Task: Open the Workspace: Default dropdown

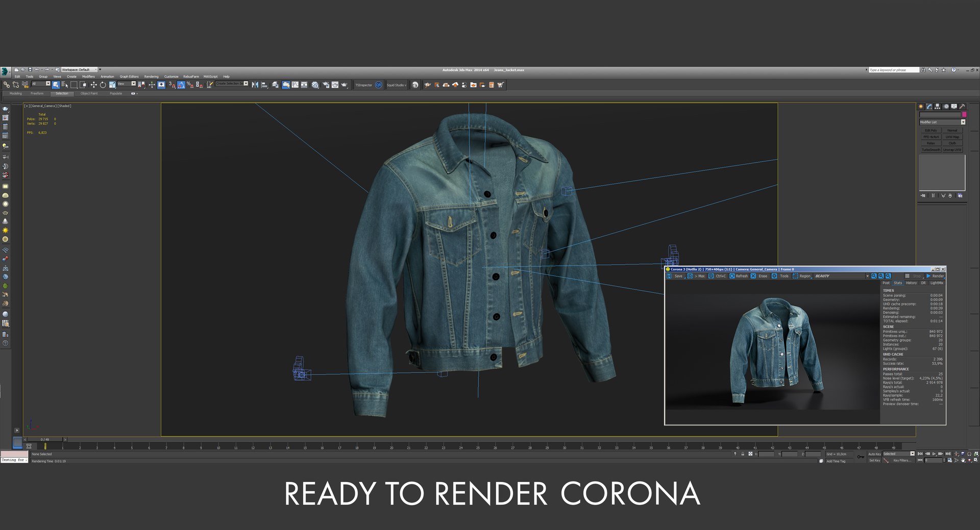Action: (79, 69)
